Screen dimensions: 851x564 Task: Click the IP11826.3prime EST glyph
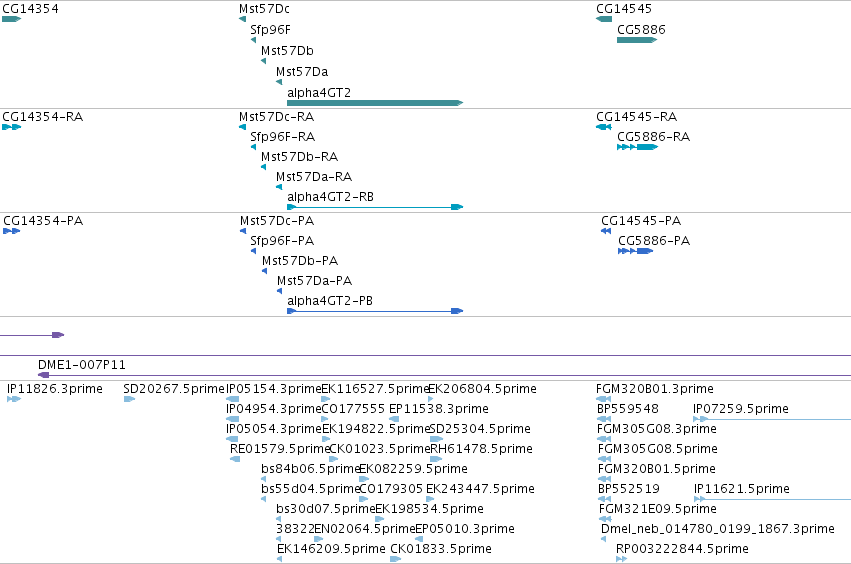pyautogui.click(x=14, y=399)
